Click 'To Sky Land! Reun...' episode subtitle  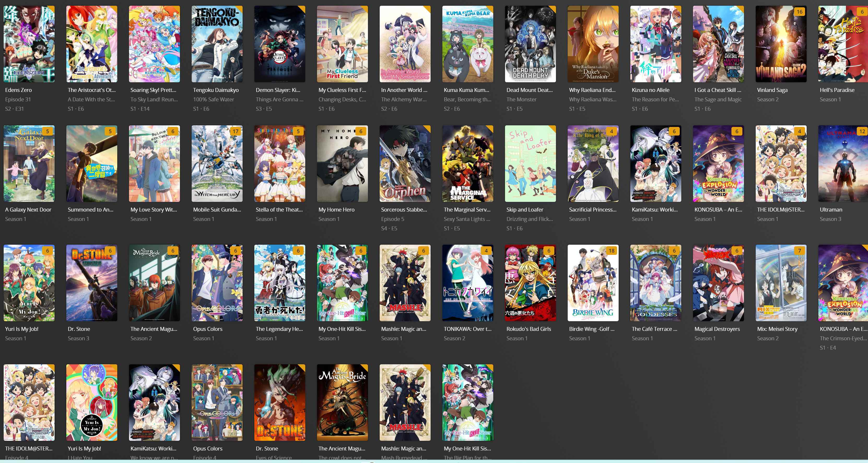154,99
